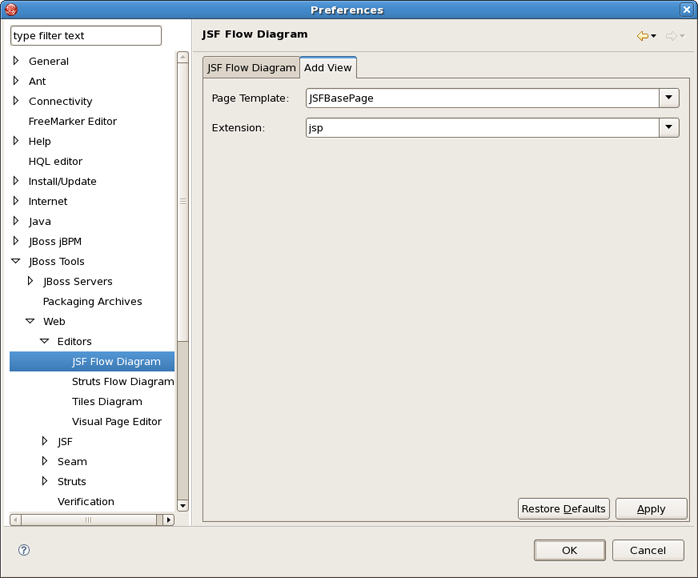Click the filter text search field
698x578 pixels.
pos(86,36)
